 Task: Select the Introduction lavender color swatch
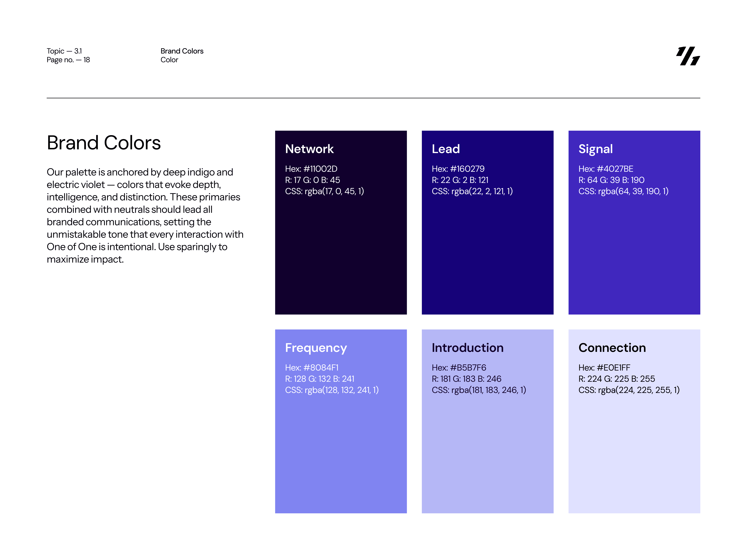pos(487,452)
